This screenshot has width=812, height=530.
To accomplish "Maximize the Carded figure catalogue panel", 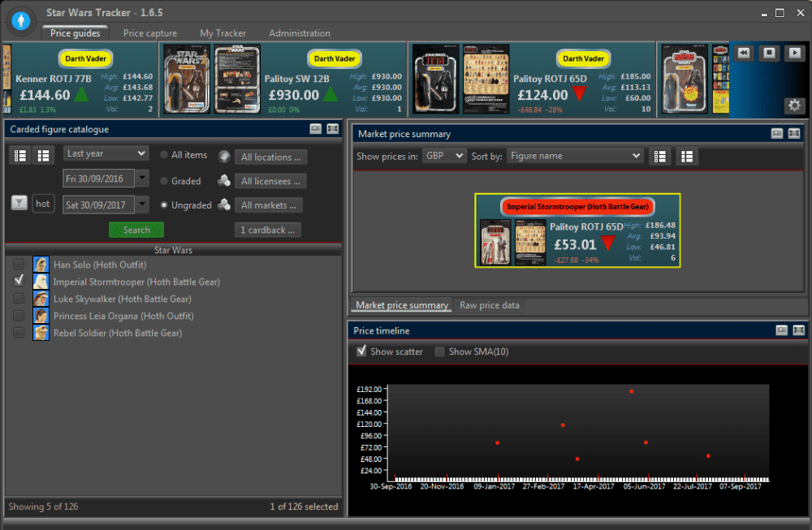I will coord(332,129).
